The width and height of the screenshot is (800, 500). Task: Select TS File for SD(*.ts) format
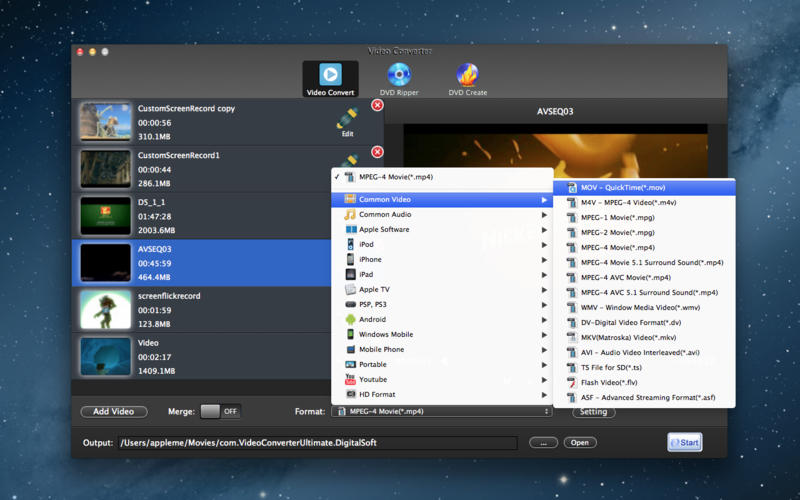(644, 367)
